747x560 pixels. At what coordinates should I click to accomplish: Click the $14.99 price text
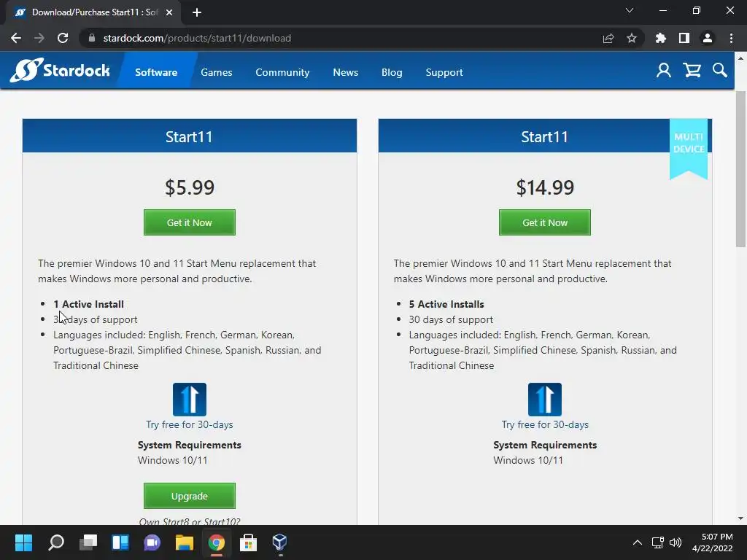[545, 187]
